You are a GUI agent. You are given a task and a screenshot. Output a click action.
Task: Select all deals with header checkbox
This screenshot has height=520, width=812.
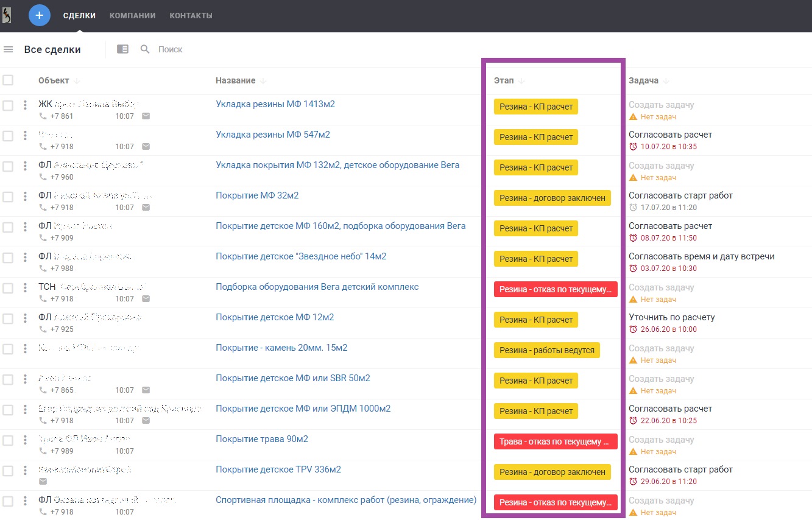[x=8, y=80]
